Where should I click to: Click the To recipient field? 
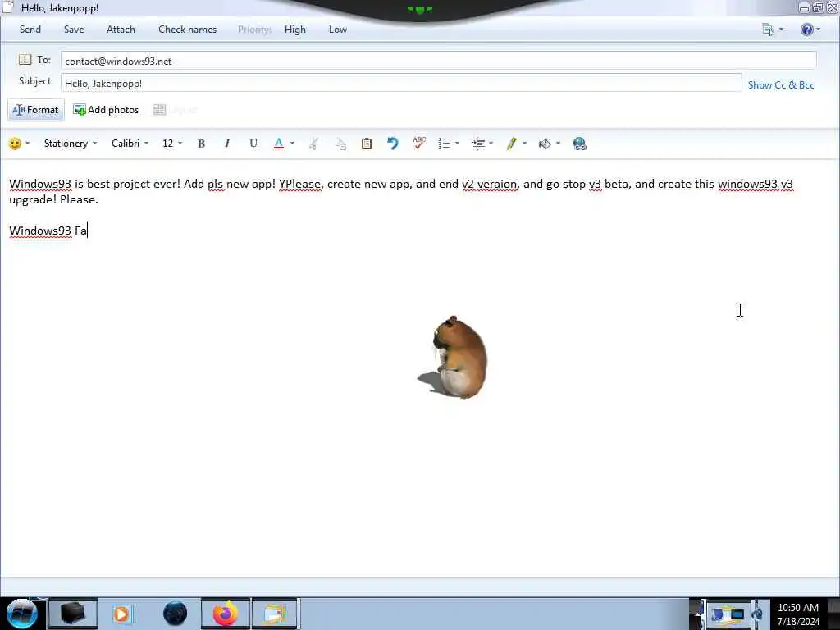[x=439, y=61]
